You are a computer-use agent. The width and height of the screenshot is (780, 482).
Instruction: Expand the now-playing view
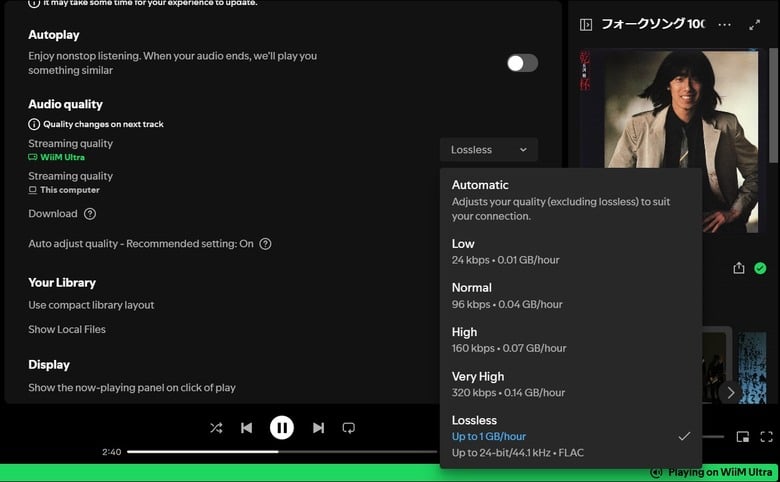[x=755, y=24]
